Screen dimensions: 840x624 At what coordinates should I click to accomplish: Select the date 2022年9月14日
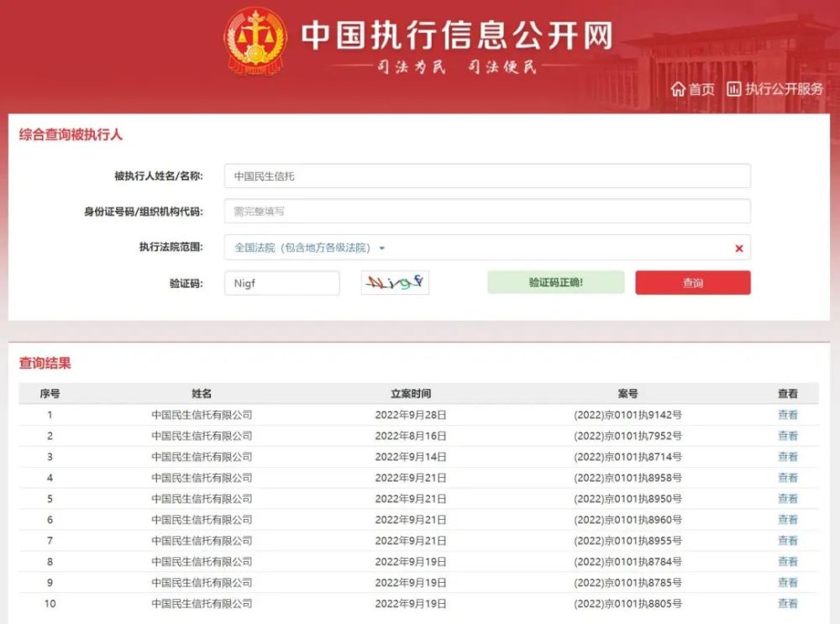pos(411,456)
